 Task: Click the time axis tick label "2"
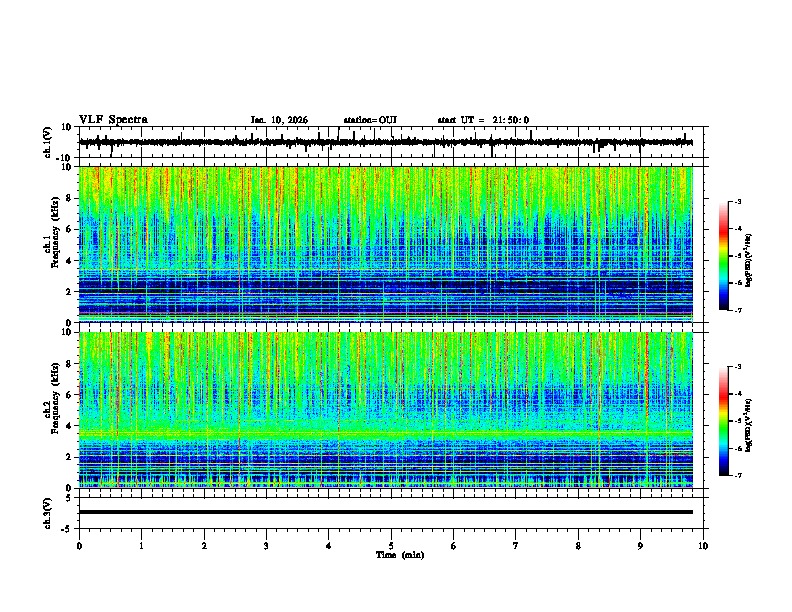204,546
